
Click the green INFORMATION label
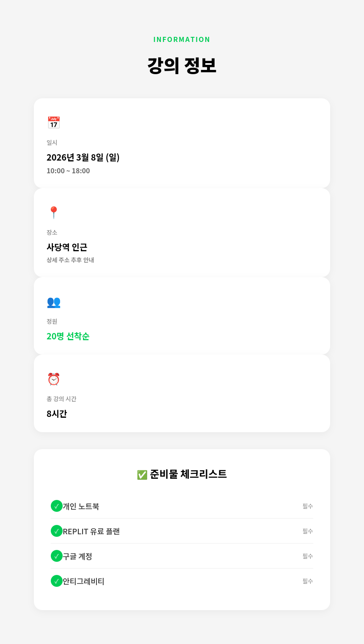point(182,39)
